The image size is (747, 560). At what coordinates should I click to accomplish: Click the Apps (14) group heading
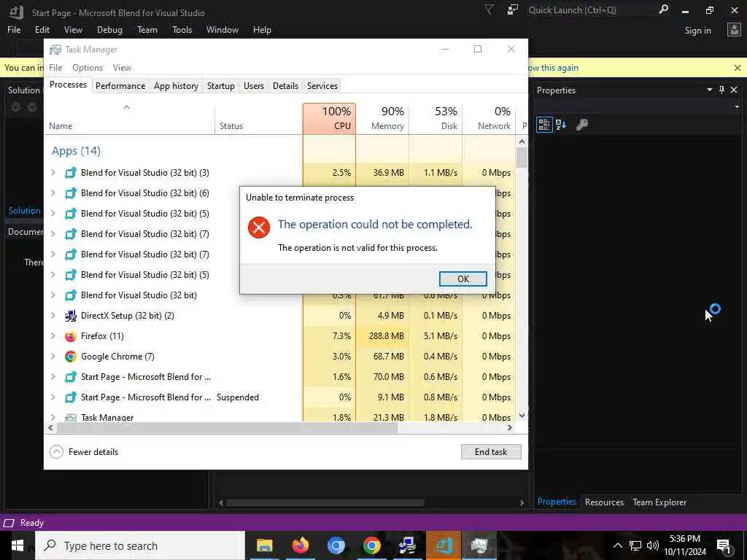click(76, 151)
